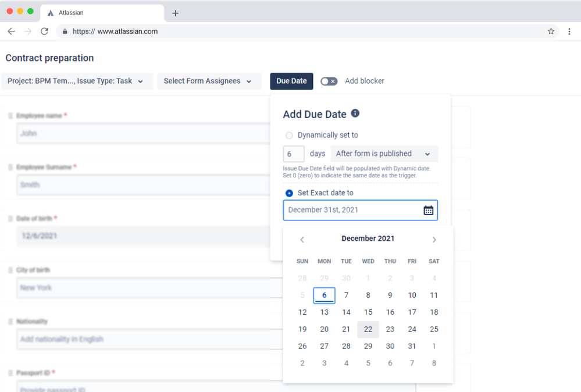Click the info icon beside Add Due Date
Viewport: 581px width, 392px height.
click(x=355, y=113)
